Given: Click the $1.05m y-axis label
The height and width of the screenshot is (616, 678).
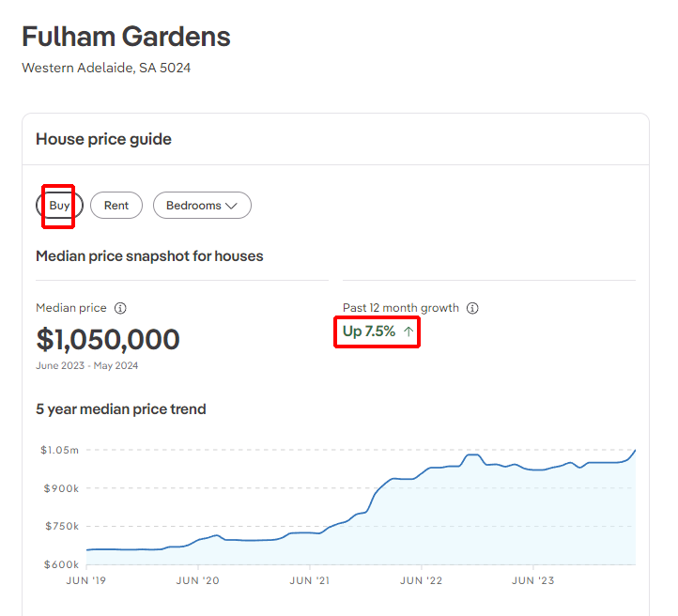Looking at the screenshot, I should tap(59, 450).
